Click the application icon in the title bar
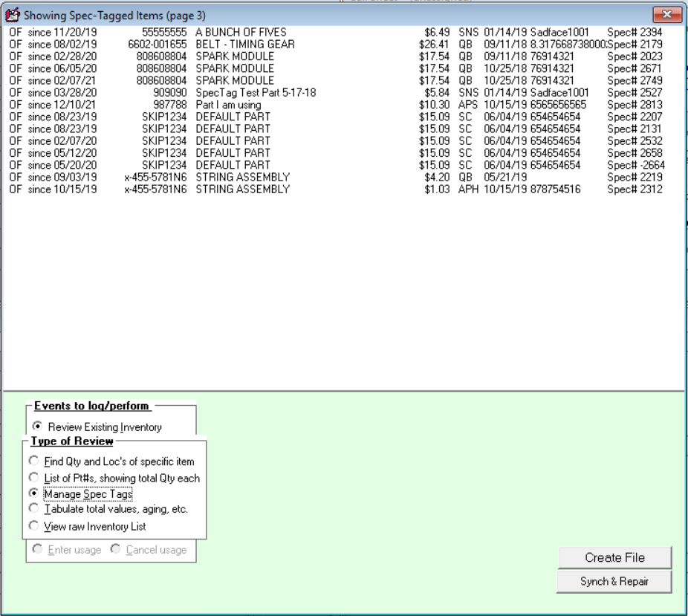This screenshot has height=616, width=688. [x=12, y=16]
